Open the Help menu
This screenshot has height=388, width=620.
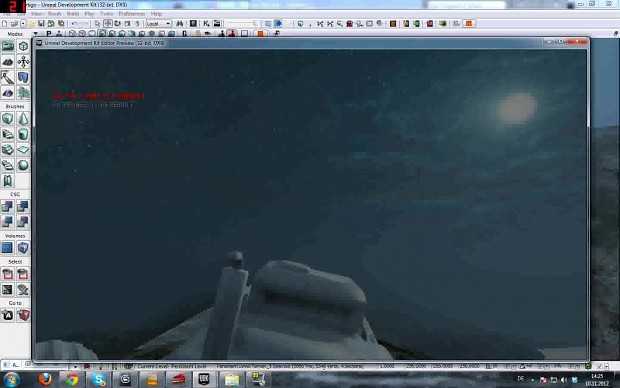157,14
